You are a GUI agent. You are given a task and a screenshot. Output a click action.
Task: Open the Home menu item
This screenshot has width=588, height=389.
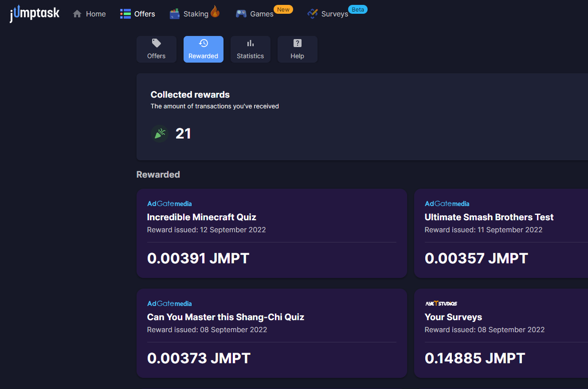click(96, 14)
